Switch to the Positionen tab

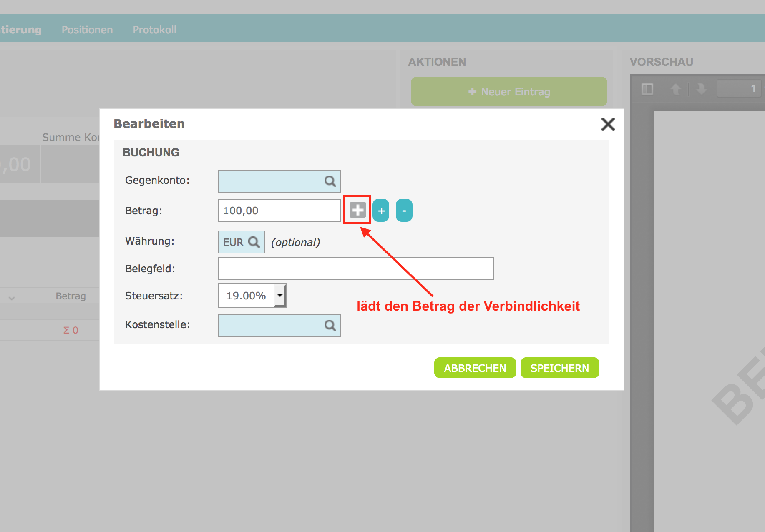click(87, 30)
